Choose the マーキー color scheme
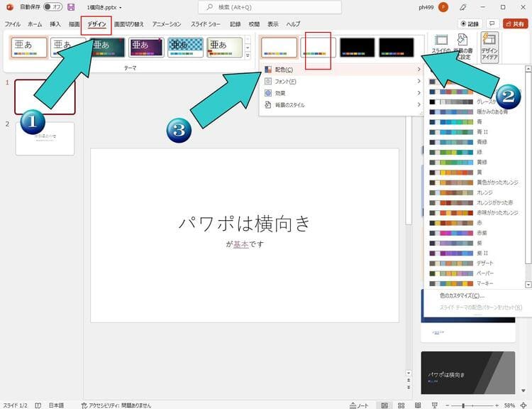This screenshot has height=409, width=532. point(475,283)
